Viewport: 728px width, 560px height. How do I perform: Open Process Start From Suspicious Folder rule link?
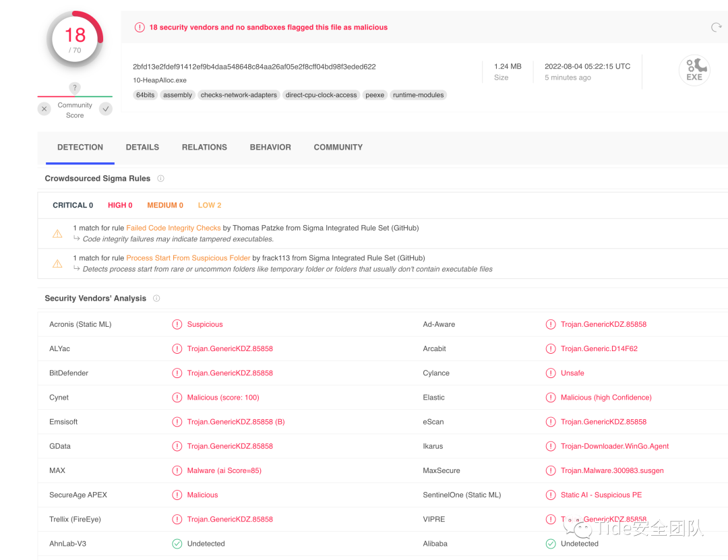tap(188, 258)
